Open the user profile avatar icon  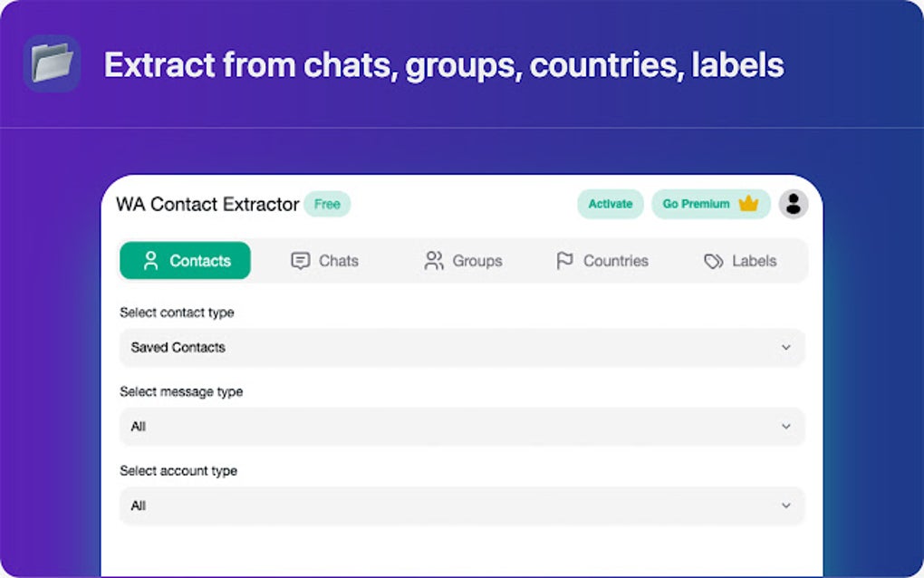[x=794, y=204]
